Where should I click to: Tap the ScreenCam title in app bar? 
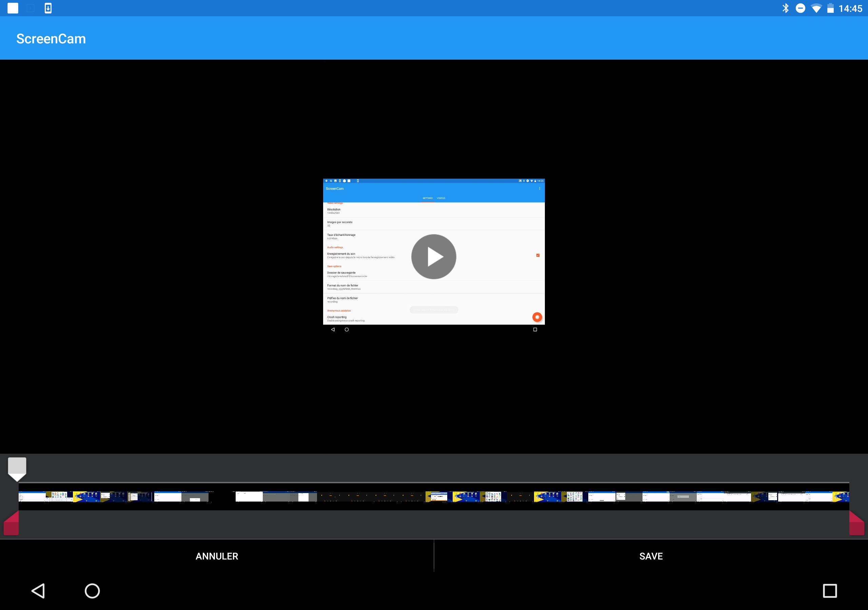click(51, 39)
